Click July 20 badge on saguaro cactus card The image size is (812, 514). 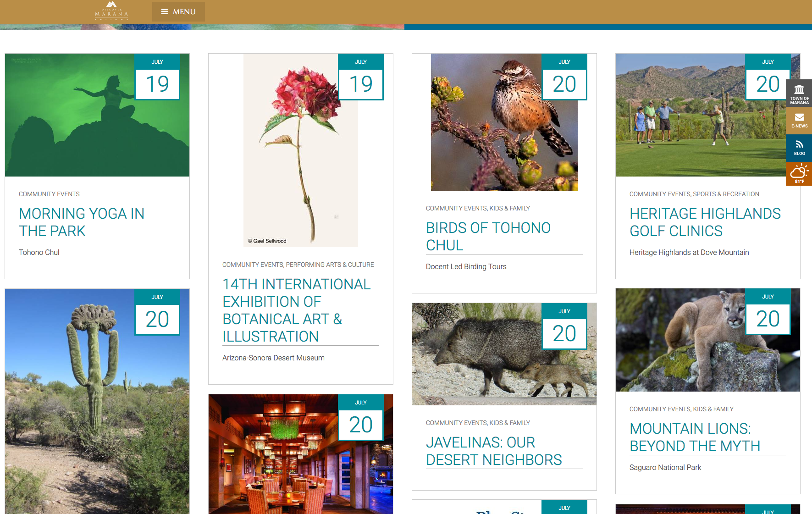[x=157, y=312]
